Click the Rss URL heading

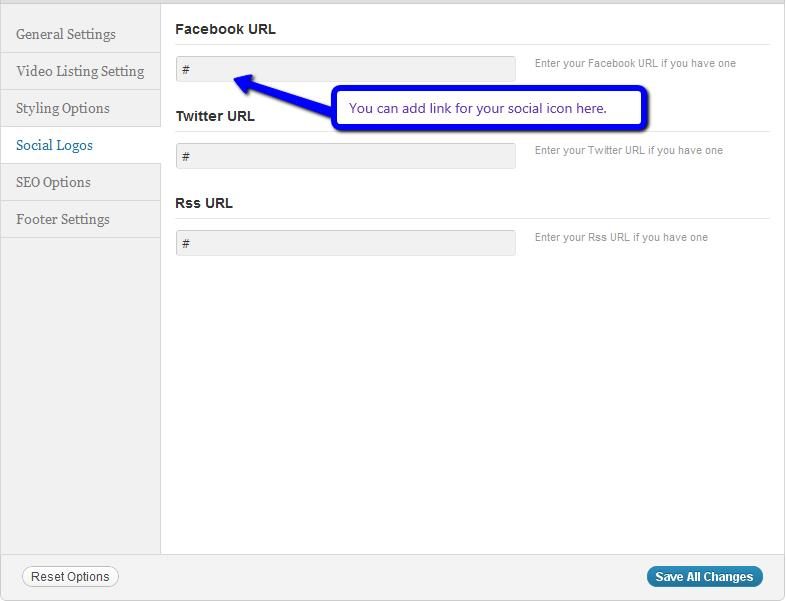pos(204,203)
